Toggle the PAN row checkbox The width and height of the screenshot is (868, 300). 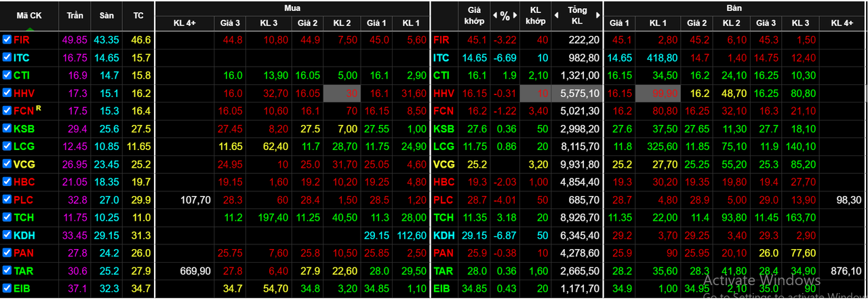click(x=7, y=252)
